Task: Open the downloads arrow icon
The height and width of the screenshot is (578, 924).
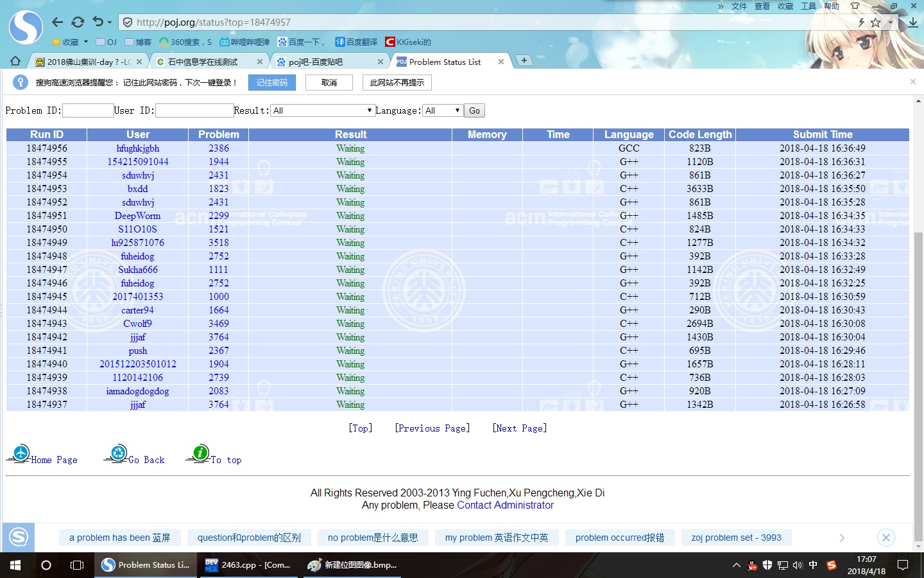Action: pos(912,22)
